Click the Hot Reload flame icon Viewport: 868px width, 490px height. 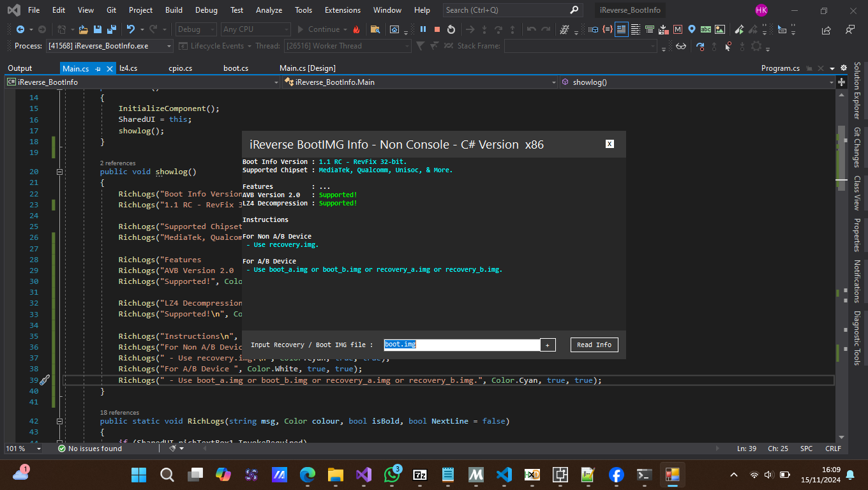tap(356, 29)
